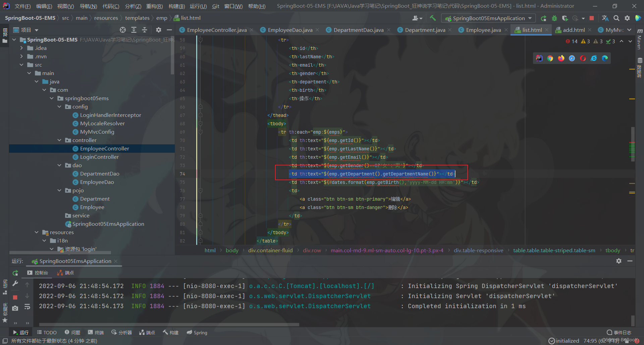Open Firefox browser preview icon
Screen dimensions: 644x345
pyautogui.click(x=561, y=58)
